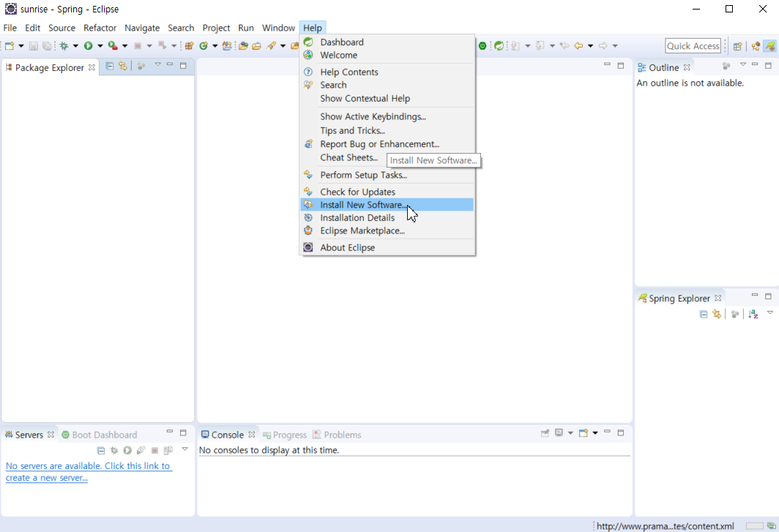Click the Run with coverage icon
Image resolution: width=779 pixels, height=532 pixels.
click(113, 45)
